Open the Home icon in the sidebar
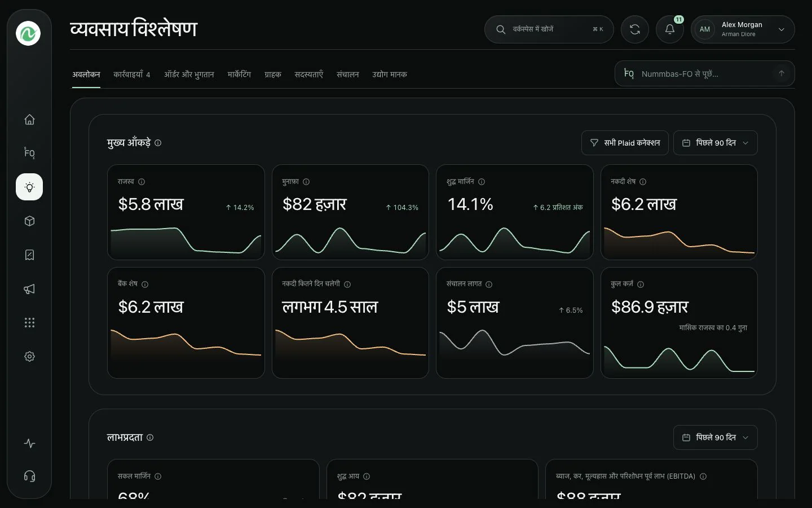 point(29,120)
